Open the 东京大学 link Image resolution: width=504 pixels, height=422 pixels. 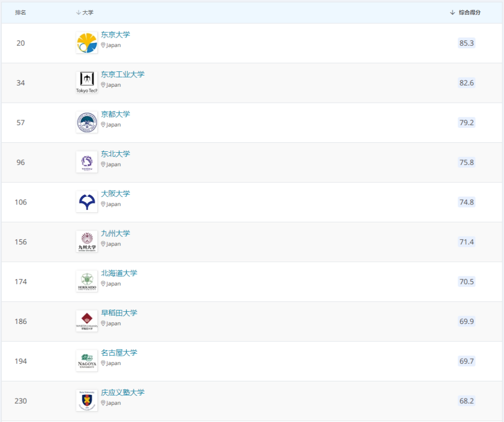tap(115, 35)
